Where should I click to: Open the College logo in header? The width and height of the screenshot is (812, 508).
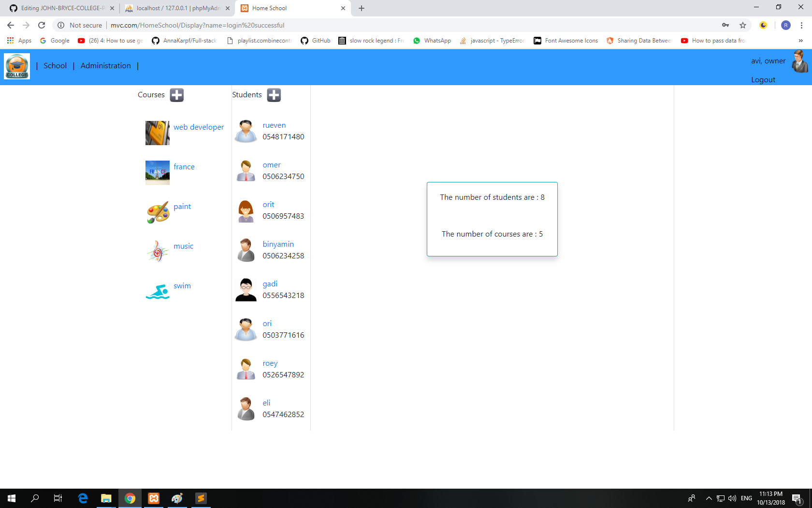coord(17,66)
